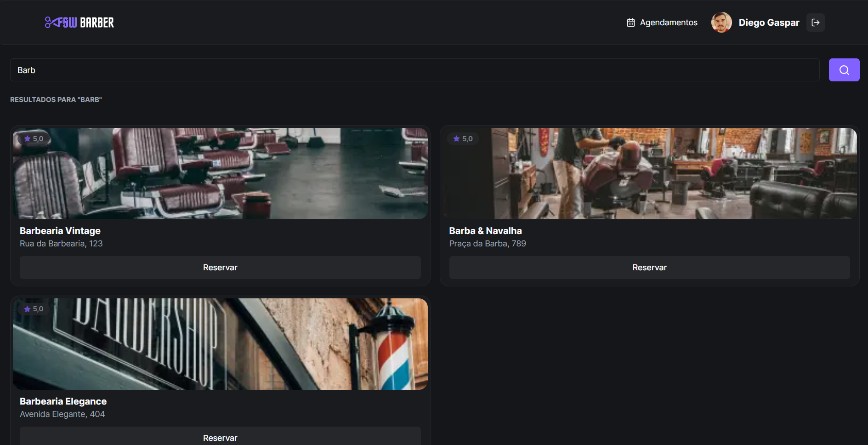
Task: Open the Barbearia Elegance barber pole photo
Action: (x=220, y=344)
